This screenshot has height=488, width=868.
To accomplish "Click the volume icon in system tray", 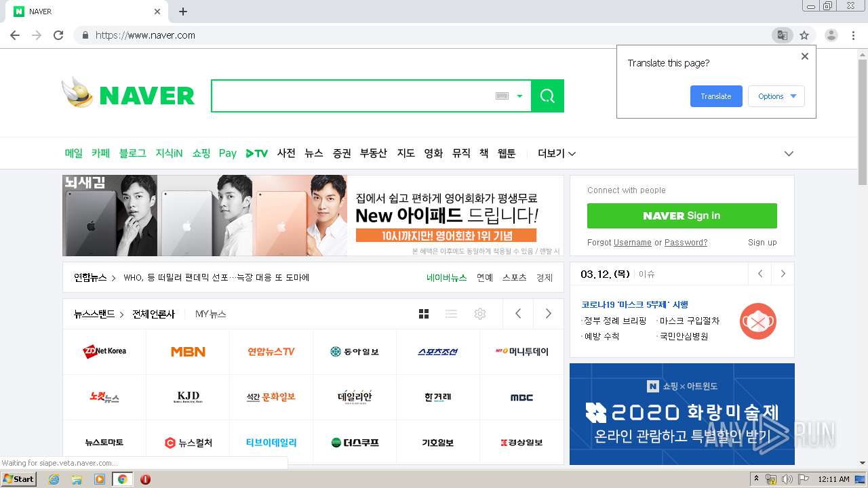I will [x=787, y=479].
